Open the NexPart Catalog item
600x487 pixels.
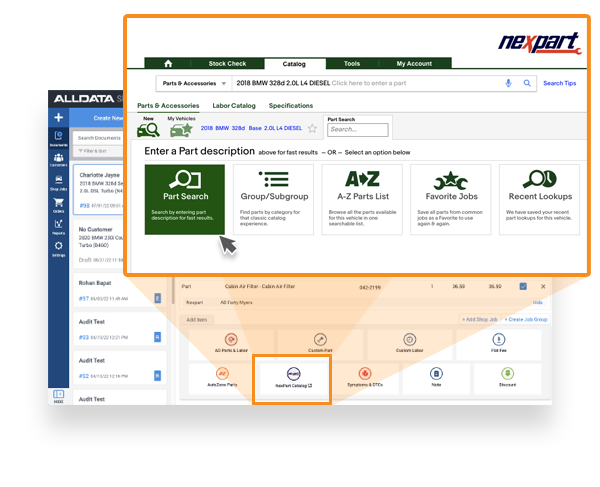[293, 378]
